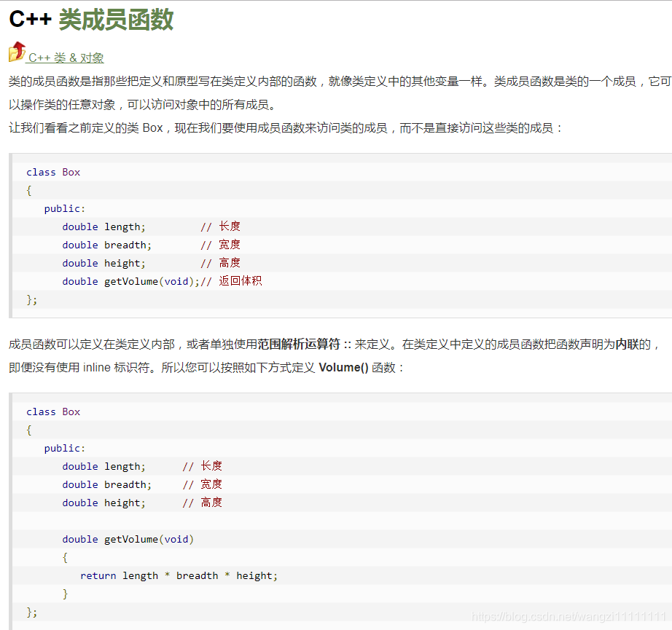Click 'double getVolume(void);' declaration in first code block
This screenshot has height=630, width=672.
tap(130, 281)
